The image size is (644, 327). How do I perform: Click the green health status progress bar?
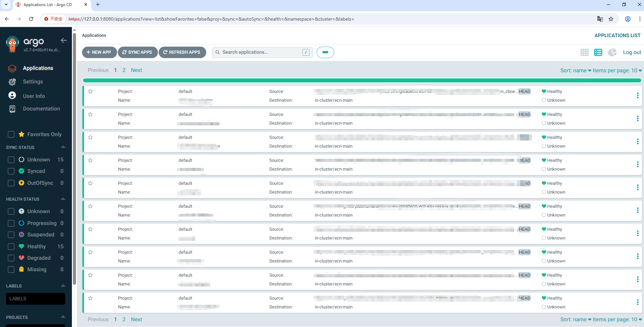coord(362,80)
